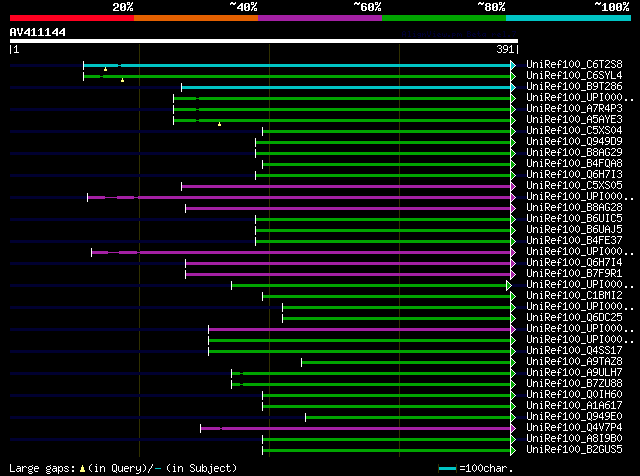Select label UniRef100_Q6H7I4
This screenshot has height=476, width=640.
click(x=574, y=262)
